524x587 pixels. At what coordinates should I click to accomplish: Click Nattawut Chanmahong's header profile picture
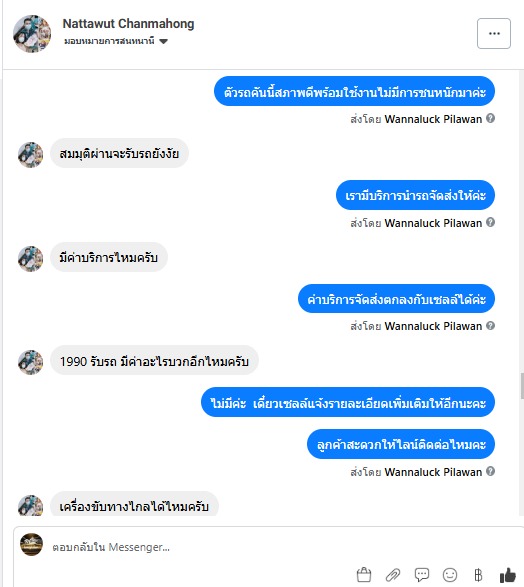pos(32,33)
